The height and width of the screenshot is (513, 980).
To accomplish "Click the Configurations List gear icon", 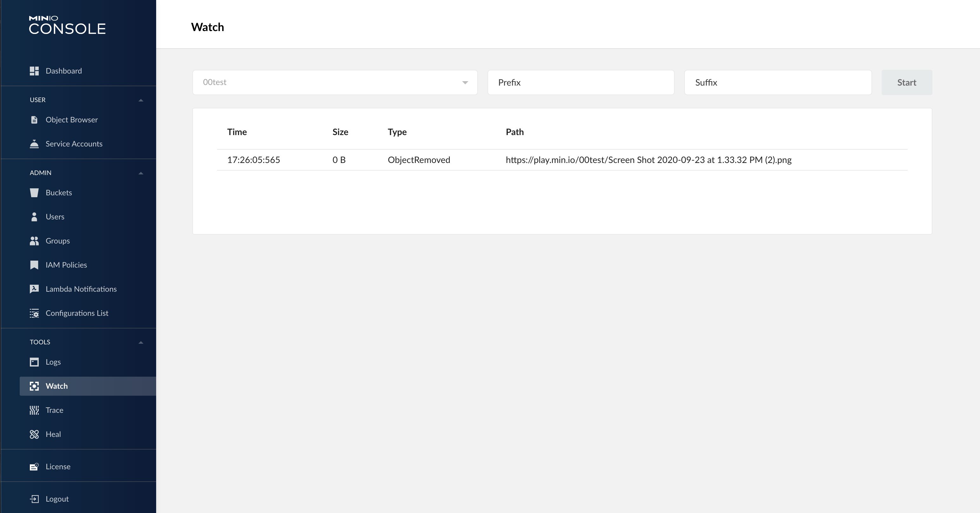I will [x=34, y=313].
